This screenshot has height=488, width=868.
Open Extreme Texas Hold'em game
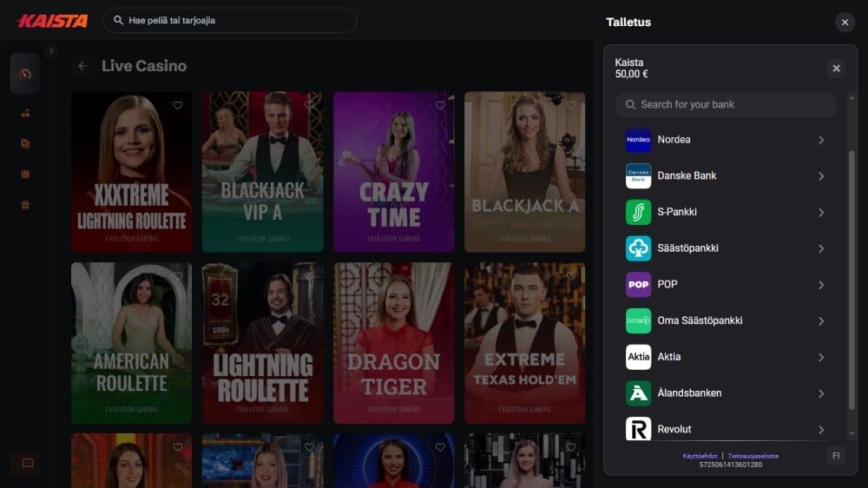tap(525, 343)
